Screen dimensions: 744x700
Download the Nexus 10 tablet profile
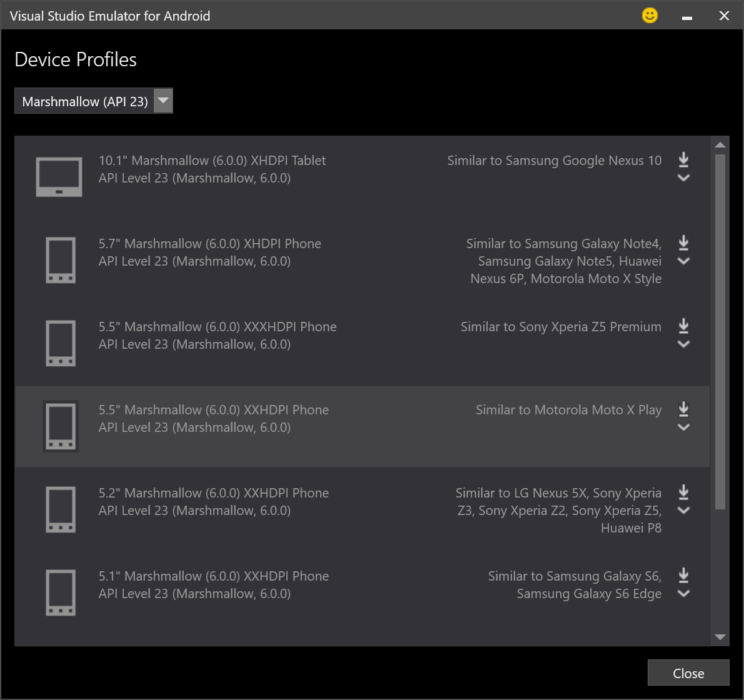coord(683,160)
